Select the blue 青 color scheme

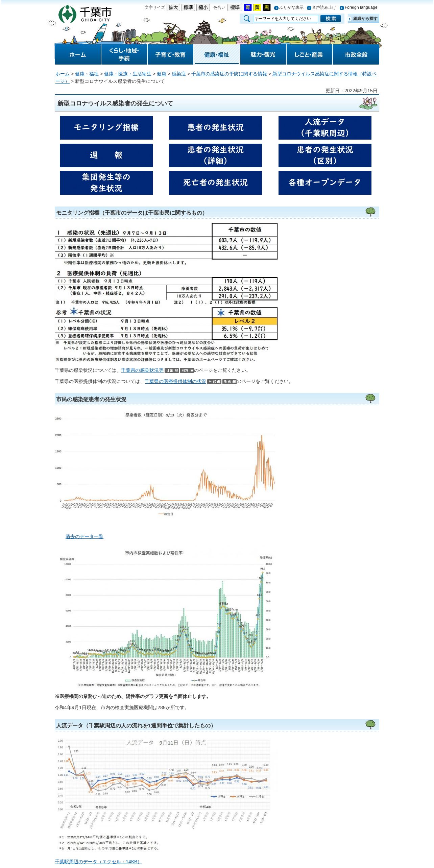[248, 7]
